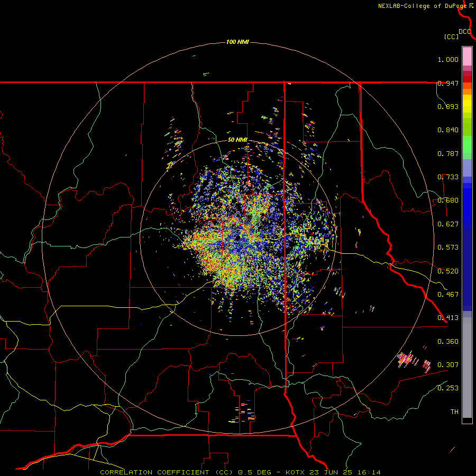Image resolution: width=476 pixels, height=476 pixels.
Task: Select the 0.680 scale label
Action: 448,200
